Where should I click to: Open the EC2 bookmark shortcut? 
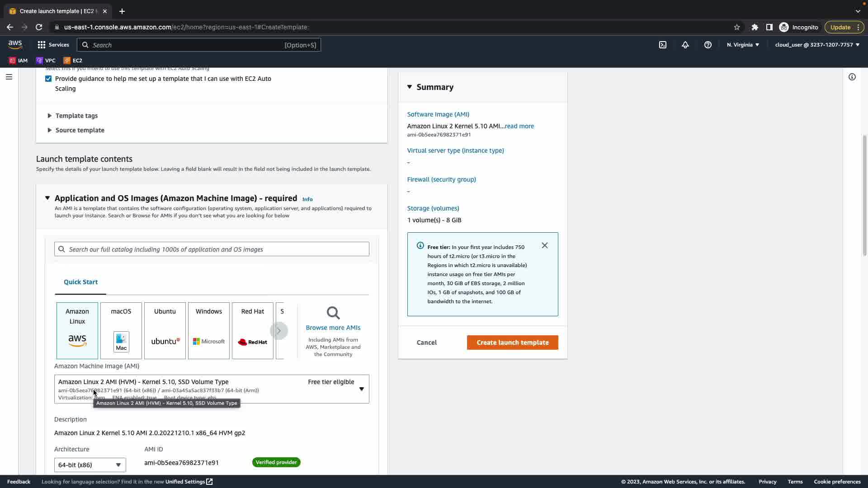tap(73, 60)
